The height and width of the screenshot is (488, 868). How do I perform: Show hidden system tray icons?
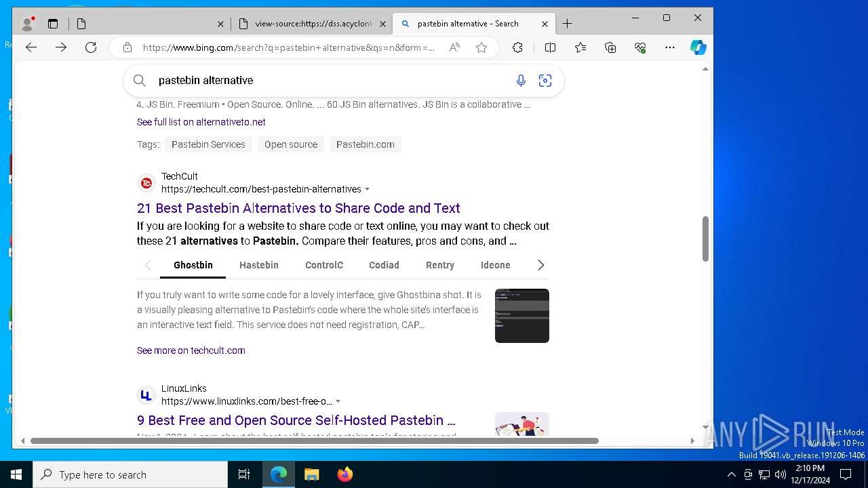(731, 474)
